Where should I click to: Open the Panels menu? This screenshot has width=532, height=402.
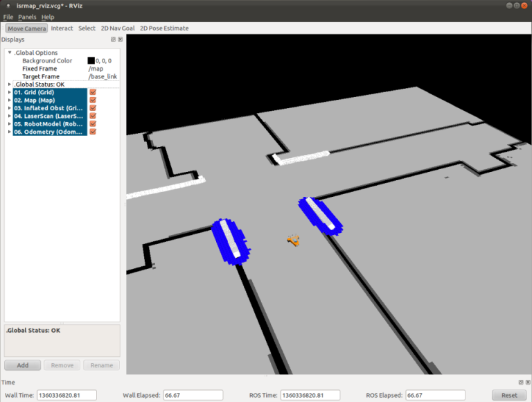coord(27,17)
